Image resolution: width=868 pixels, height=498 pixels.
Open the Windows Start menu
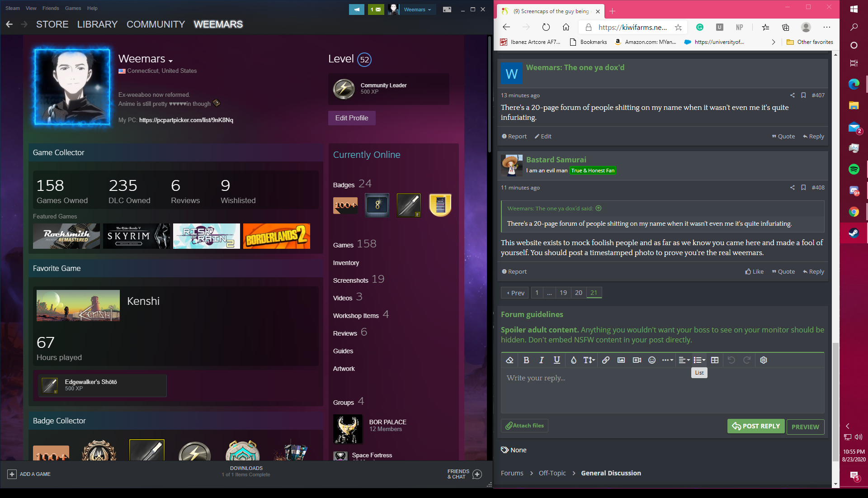(x=854, y=9)
